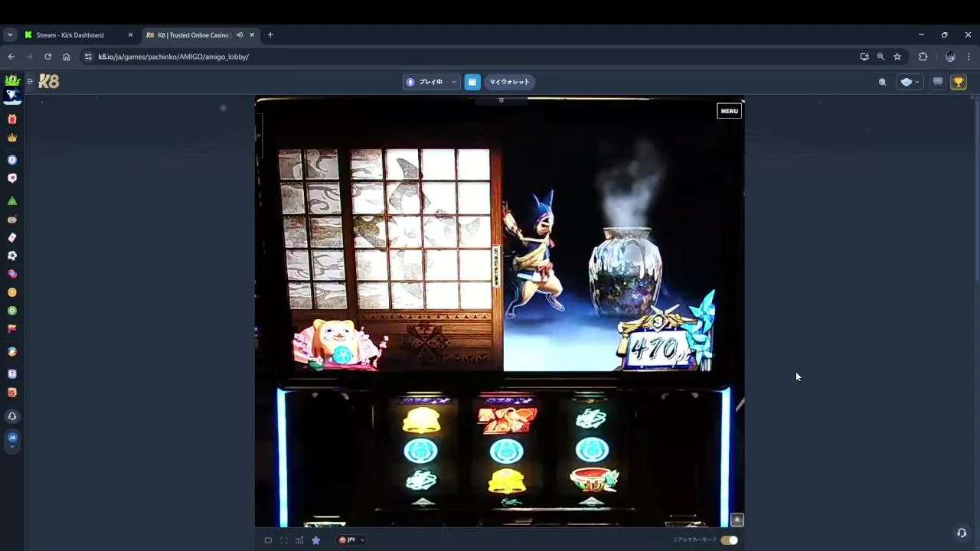Enter fullscreen mode for the game
980x551 pixels.
[x=283, y=540]
